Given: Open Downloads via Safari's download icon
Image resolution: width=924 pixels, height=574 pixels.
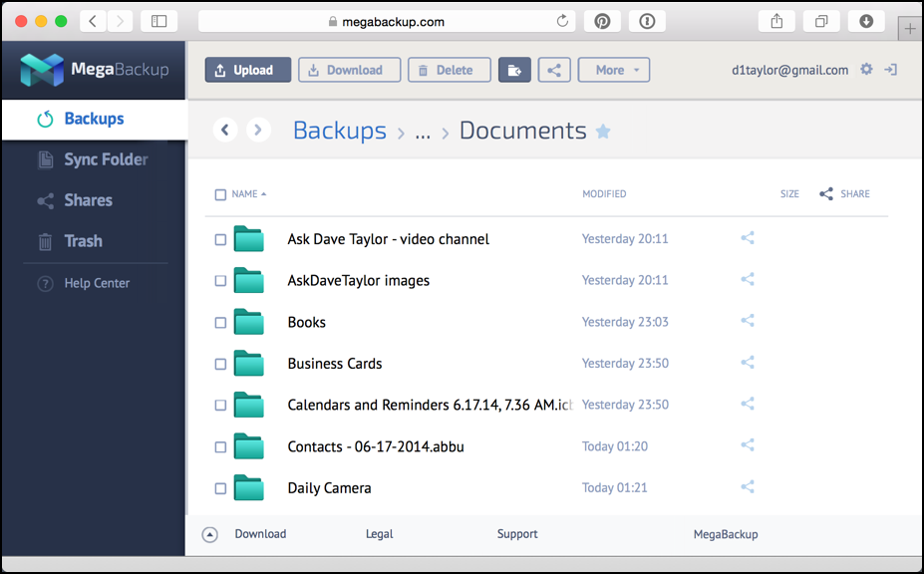Looking at the screenshot, I should (865, 21).
